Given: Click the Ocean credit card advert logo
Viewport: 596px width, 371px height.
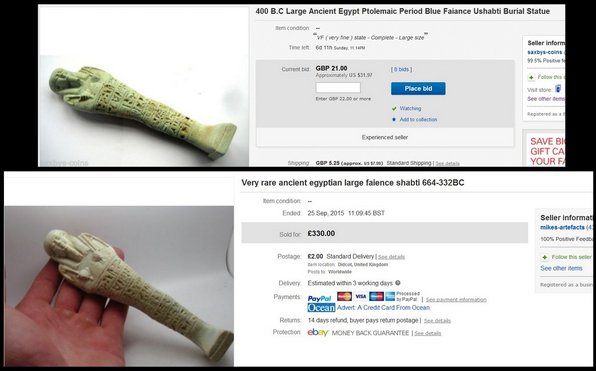Looking at the screenshot, I should pyautogui.click(x=321, y=308).
